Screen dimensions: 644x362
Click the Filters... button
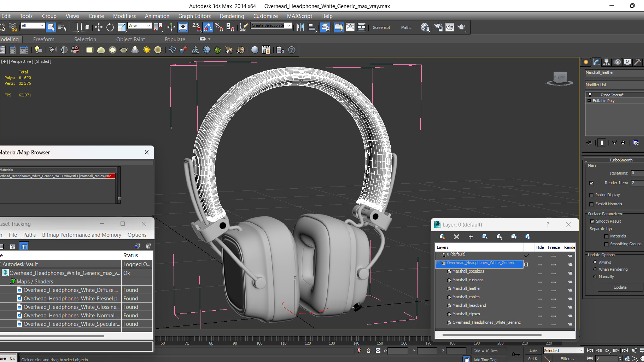click(568, 359)
